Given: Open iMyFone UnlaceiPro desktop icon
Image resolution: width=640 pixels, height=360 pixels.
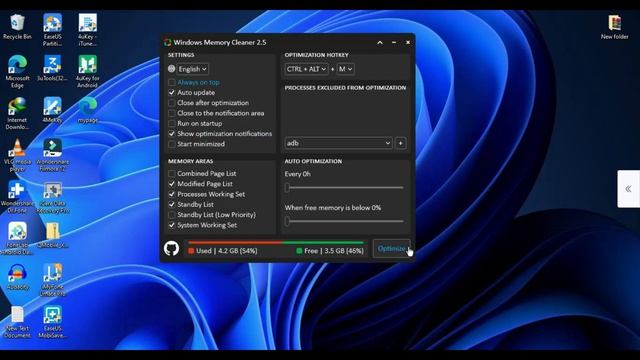Looking at the screenshot, I should (x=53, y=281).
